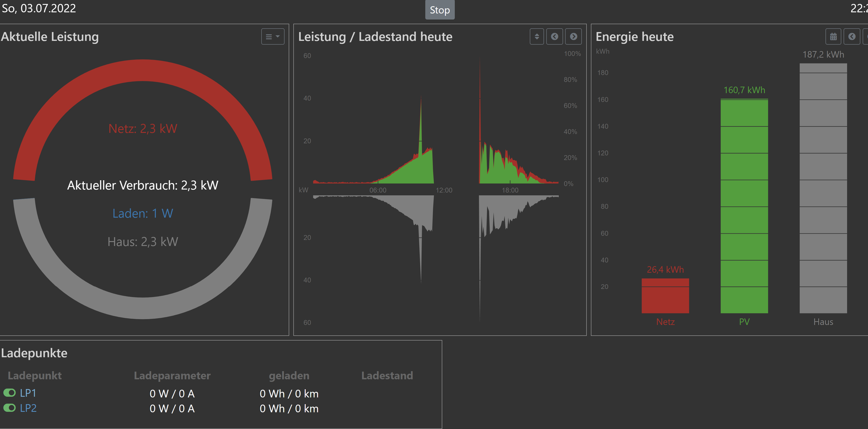Screen dimensions: 868x429
Task: Click the up/down sort arrows in Leistung panel
Action: (537, 37)
